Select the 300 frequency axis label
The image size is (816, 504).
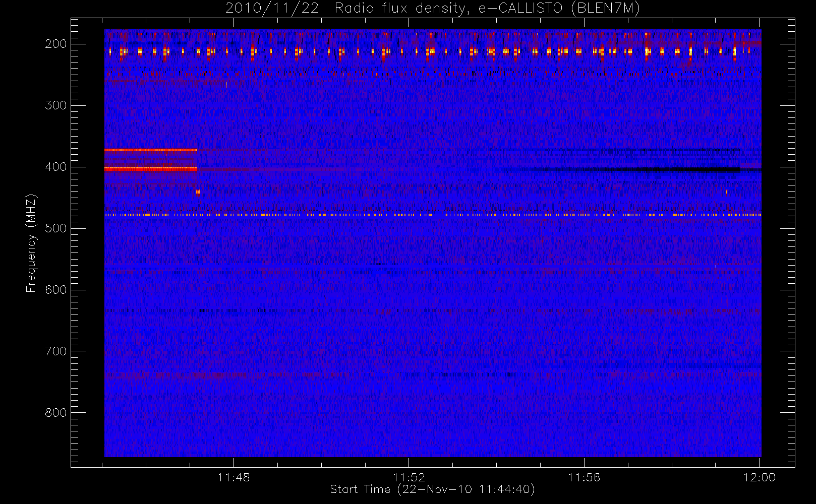[x=56, y=105]
